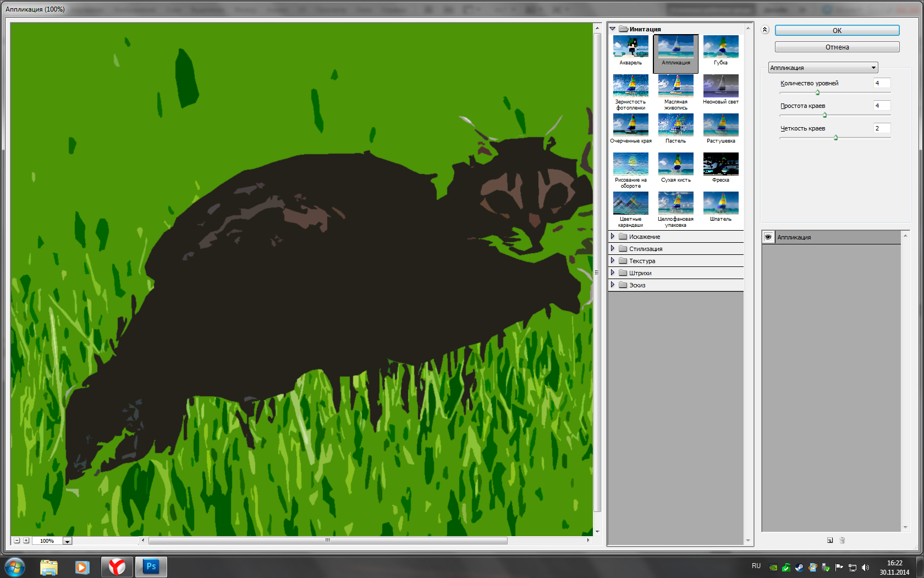The width and height of the screenshot is (924, 578).
Task: Switch to Photoshop on the taskbar
Action: click(151, 567)
